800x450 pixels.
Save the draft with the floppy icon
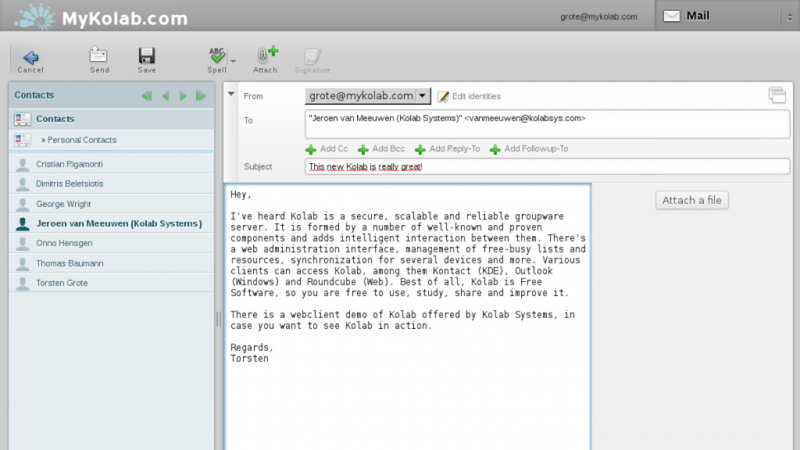[146, 55]
